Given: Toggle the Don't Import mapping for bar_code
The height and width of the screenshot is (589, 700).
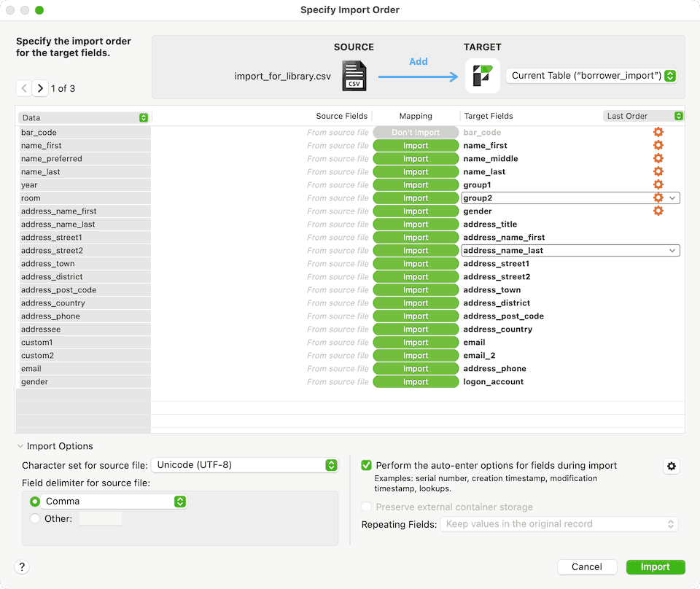Looking at the screenshot, I should 416,133.
